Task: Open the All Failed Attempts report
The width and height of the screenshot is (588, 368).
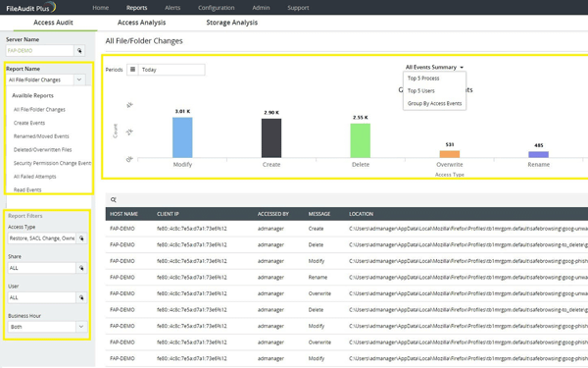Action: point(35,177)
